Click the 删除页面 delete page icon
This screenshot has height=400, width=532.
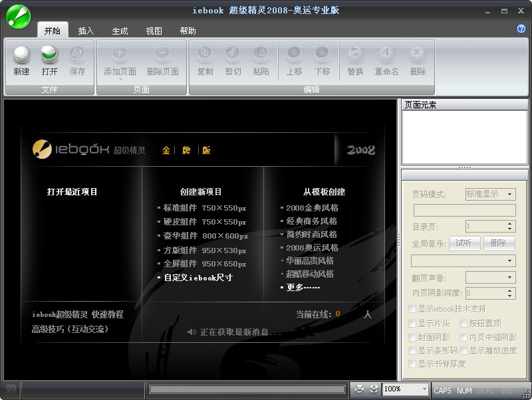pyautogui.click(x=162, y=54)
